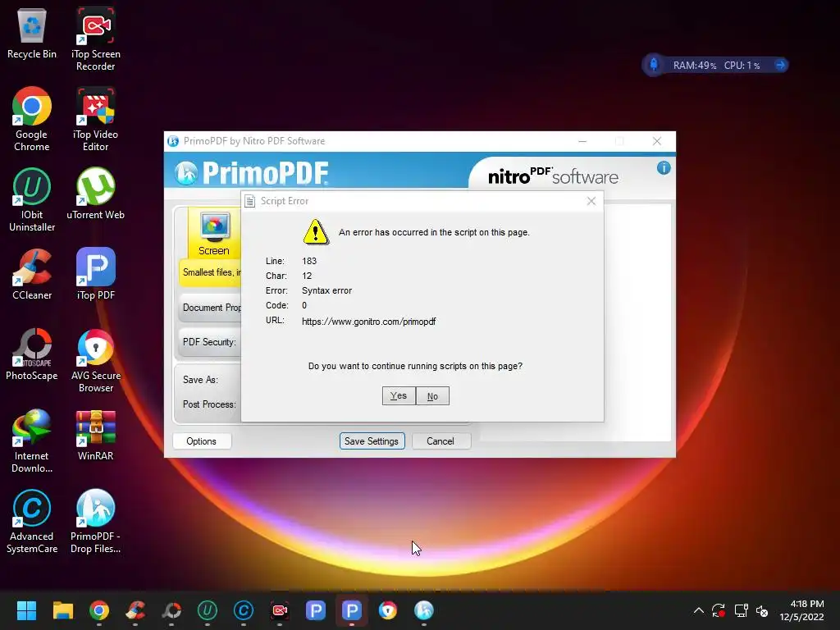Select PhotoScape desktop icon
Viewport: 840px width, 630px height.
point(32,354)
